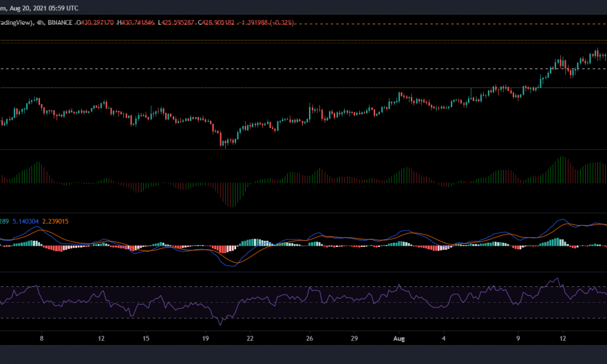Click the Aug 20, 2021 05:59 UTC timestamp
607x364 pixels.
44,8
